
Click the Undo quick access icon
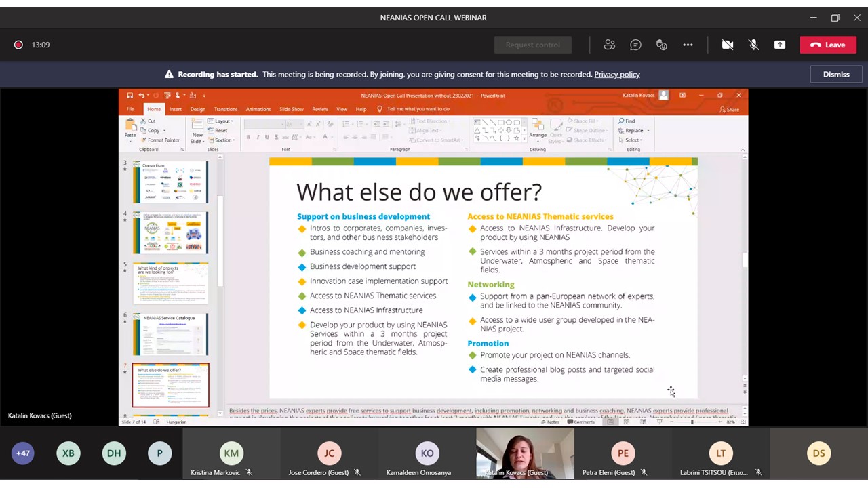141,96
